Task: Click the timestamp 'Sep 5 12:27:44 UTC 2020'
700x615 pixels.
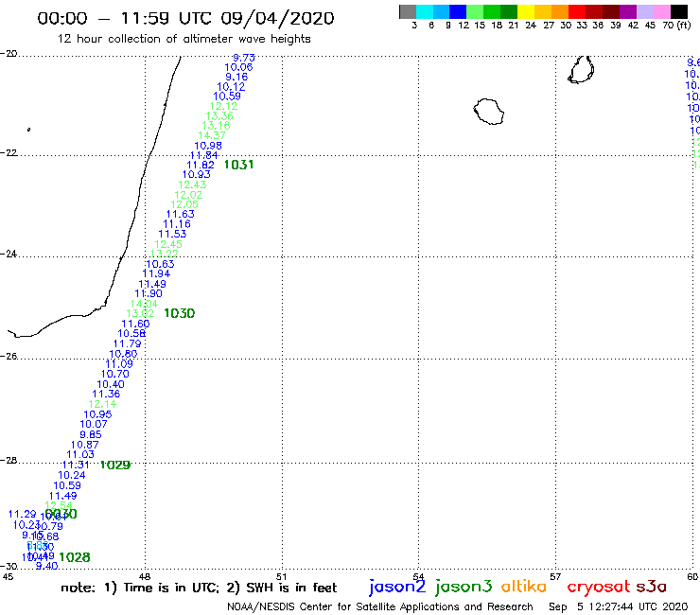Action: (x=619, y=607)
